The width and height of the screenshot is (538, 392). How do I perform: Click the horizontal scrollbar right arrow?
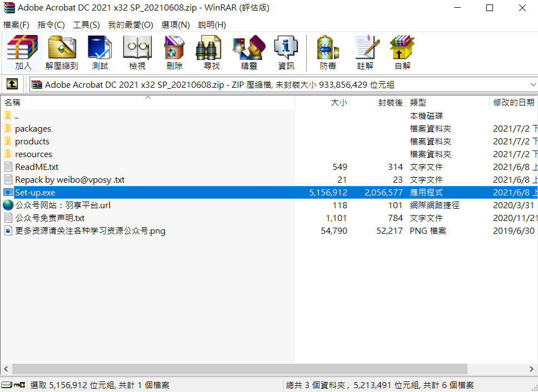[531, 369]
